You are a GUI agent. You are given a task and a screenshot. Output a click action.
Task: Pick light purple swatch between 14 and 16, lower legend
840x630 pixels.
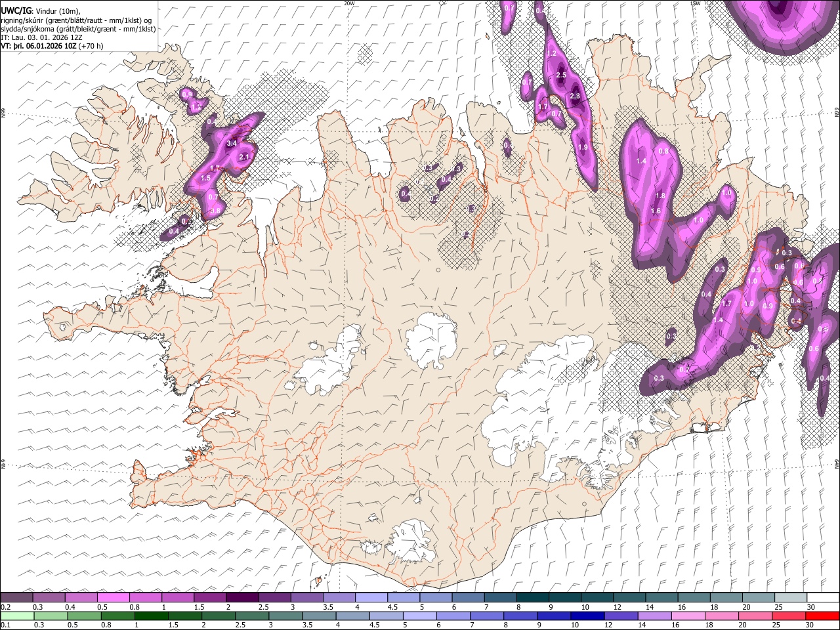pos(654,616)
